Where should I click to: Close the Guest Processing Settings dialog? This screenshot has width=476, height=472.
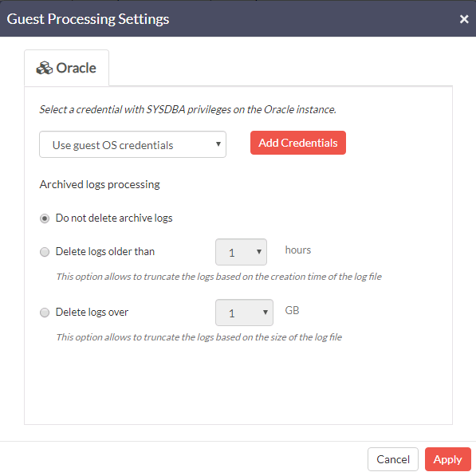coord(464,19)
